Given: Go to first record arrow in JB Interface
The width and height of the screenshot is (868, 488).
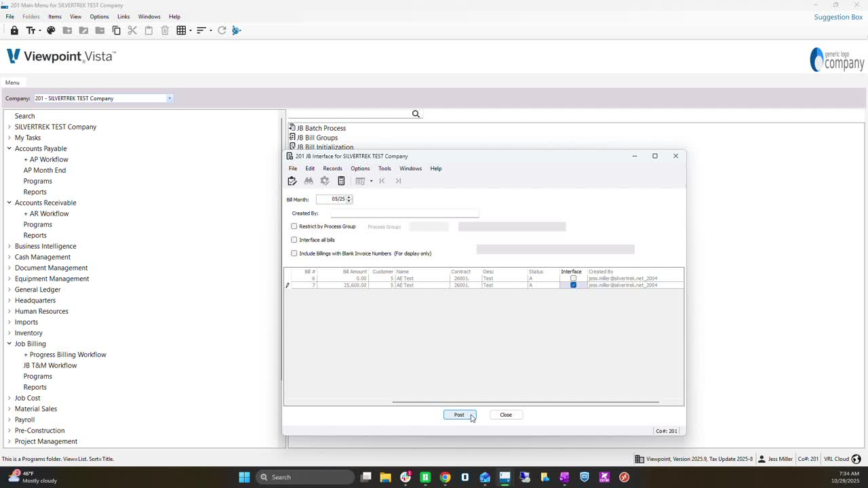Looking at the screenshot, I should [382, 181].
